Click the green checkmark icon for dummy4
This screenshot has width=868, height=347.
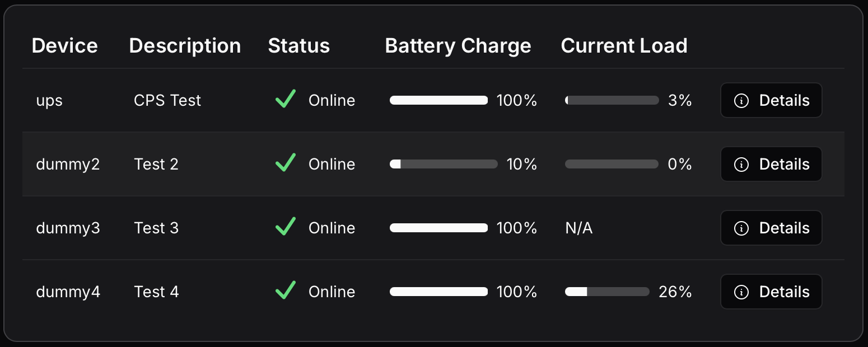pyautogui.click(x=286, y=292)
